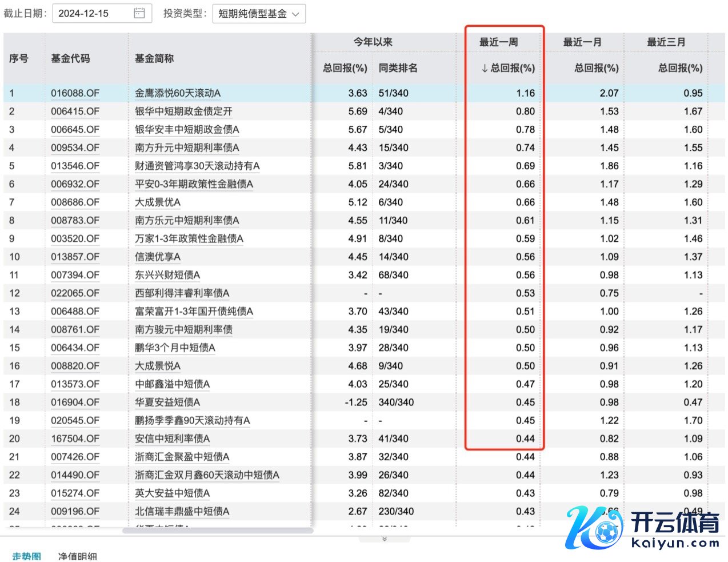Open fund code link 022065.OF

coord(75,293)
